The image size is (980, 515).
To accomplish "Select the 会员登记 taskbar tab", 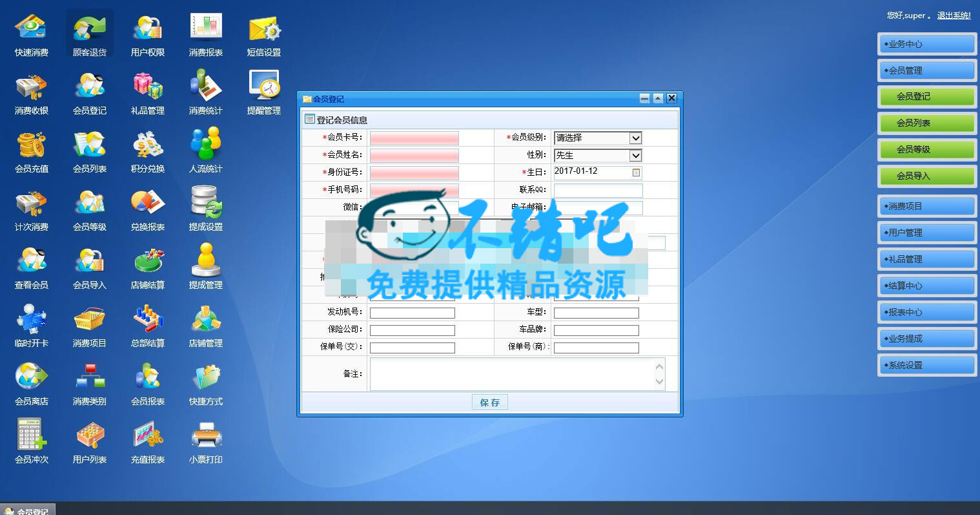I will pyautogui.click(x=28, y=510).
